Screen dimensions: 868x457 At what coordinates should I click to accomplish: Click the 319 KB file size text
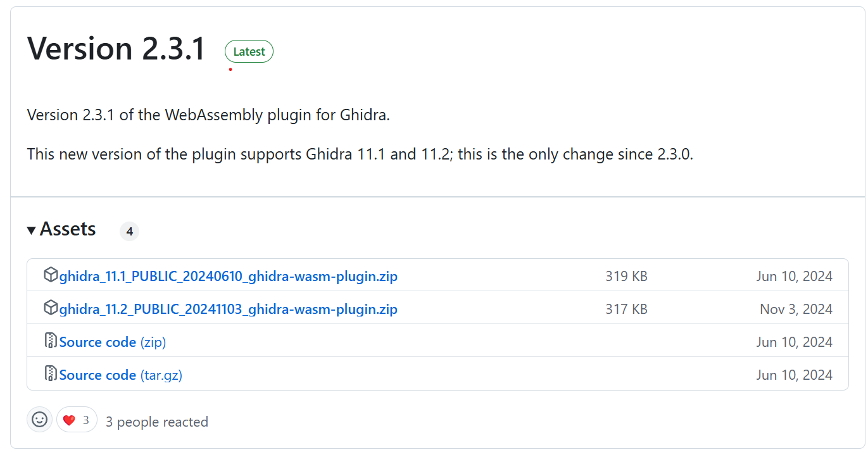pyautogui.click(x=626, y=277)
